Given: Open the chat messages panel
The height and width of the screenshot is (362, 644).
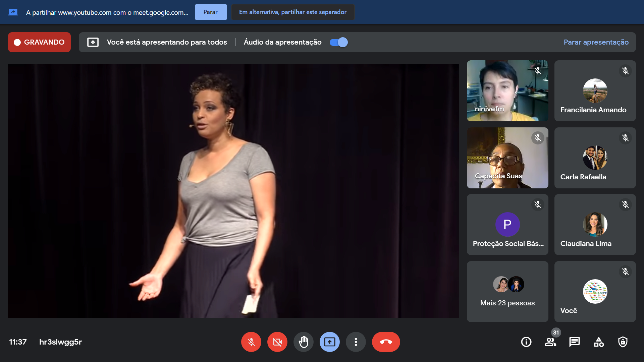Looking at the screenshot, I should pyautogui.click(x=574, y=342).
